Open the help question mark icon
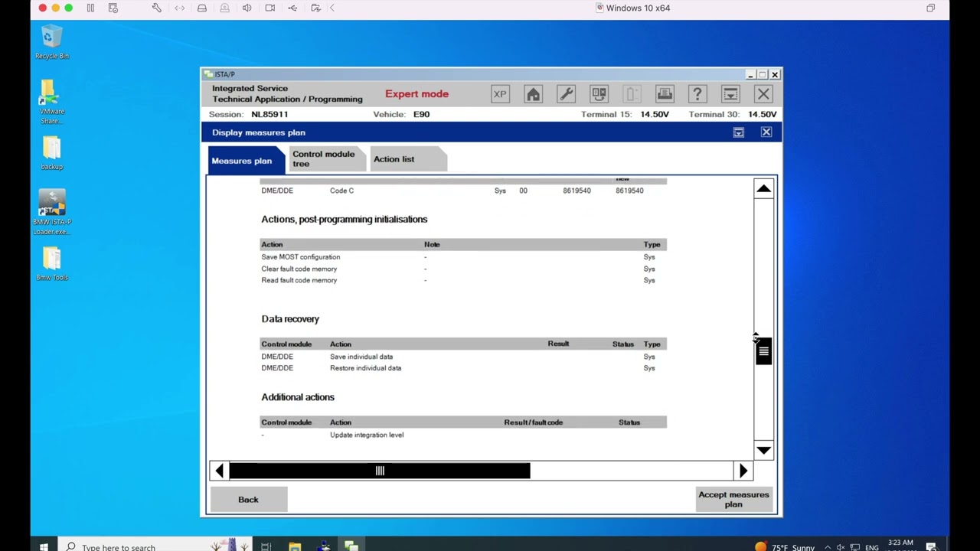 click(697, 94)
